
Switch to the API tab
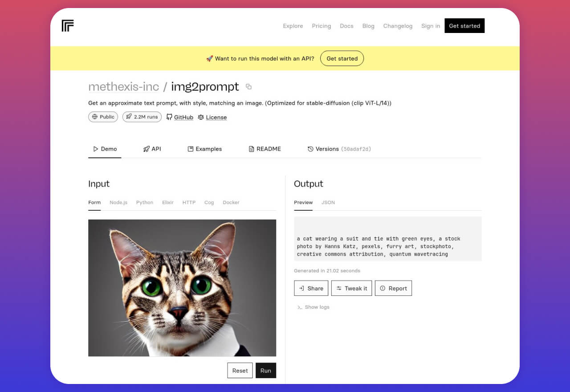pos(152,149)
